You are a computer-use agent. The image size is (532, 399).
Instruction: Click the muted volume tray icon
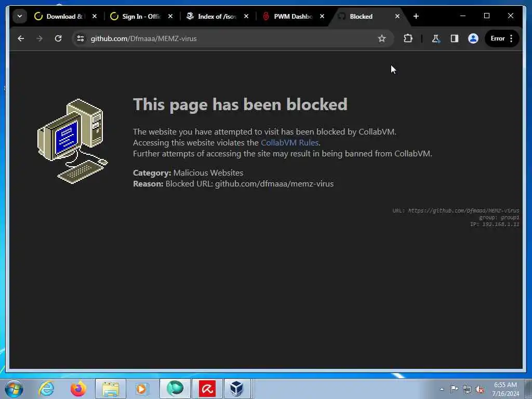click(x=480, y=389)
